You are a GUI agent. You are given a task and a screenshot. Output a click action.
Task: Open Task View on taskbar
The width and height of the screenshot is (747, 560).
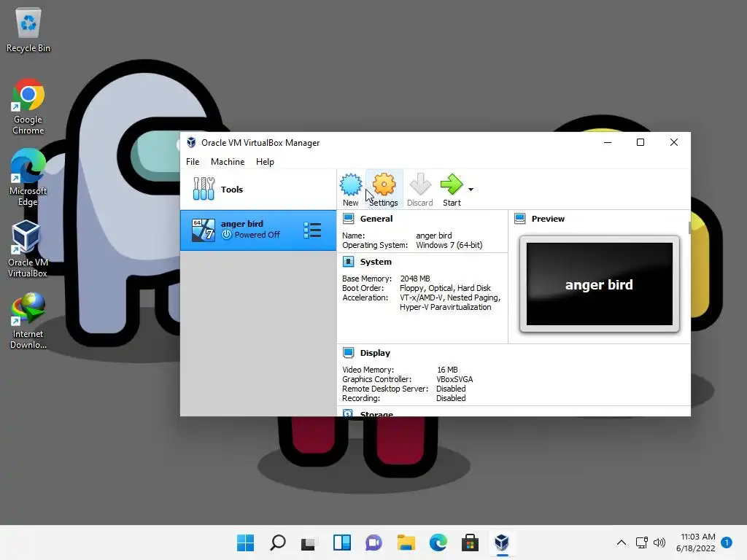click(x=309, y=542)
